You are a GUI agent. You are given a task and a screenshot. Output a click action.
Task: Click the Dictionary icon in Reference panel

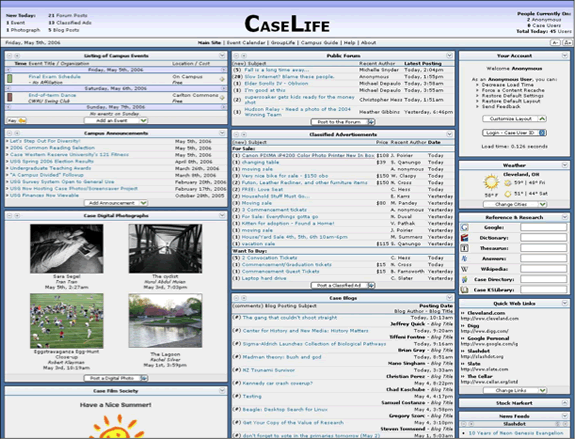tap(464, 238)
